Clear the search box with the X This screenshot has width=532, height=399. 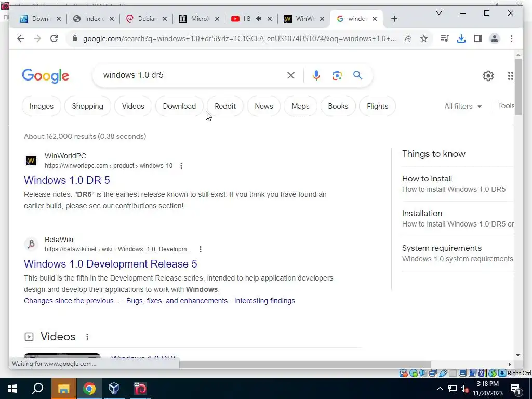[291, 75]
